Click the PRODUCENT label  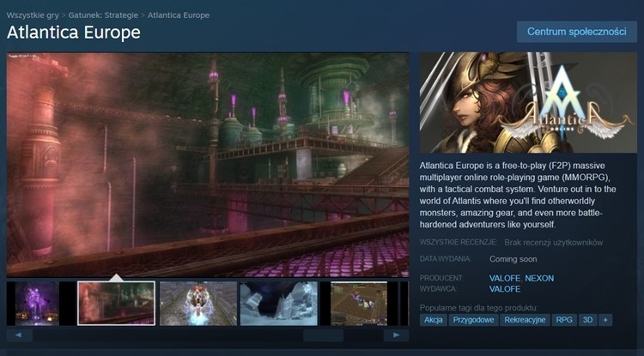tap(441, 278)
